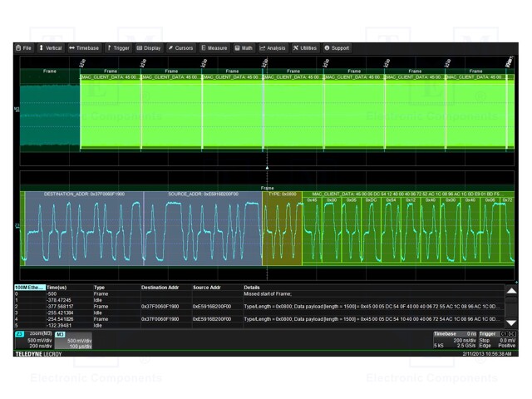
Task: Open the File menu
Action: pyautogui.click(x=23, y=48)
